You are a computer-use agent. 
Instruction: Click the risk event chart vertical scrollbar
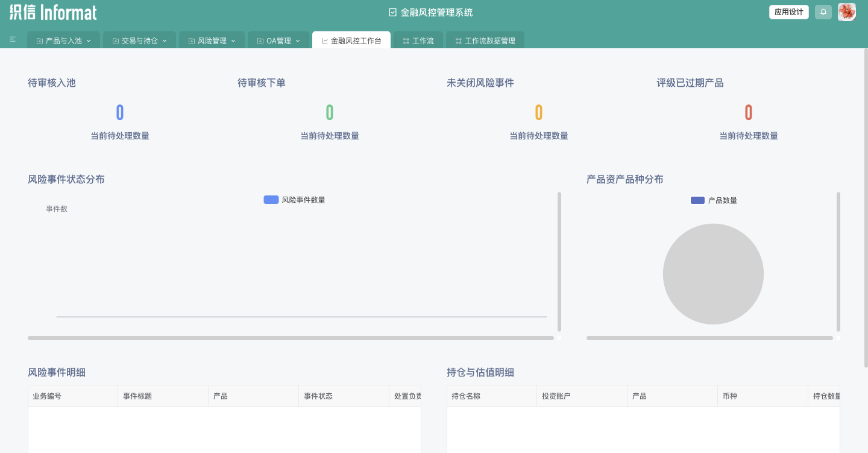tap(559, 262)
